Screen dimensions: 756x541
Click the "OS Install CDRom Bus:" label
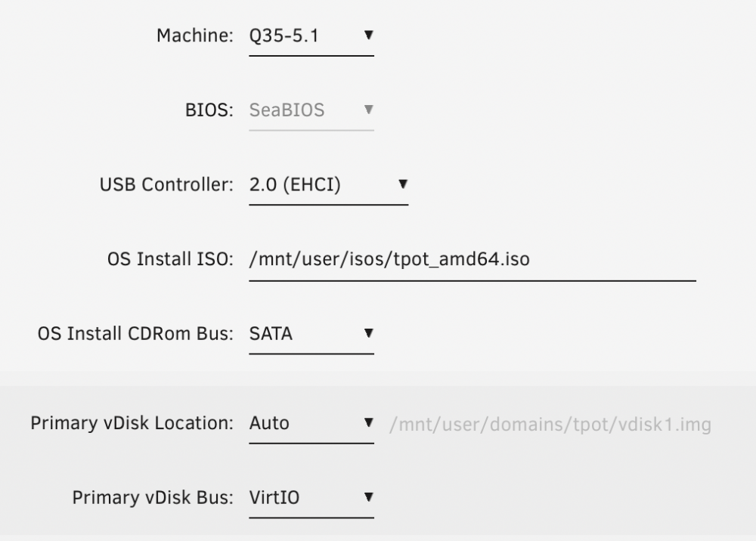(x=135, y=334)
